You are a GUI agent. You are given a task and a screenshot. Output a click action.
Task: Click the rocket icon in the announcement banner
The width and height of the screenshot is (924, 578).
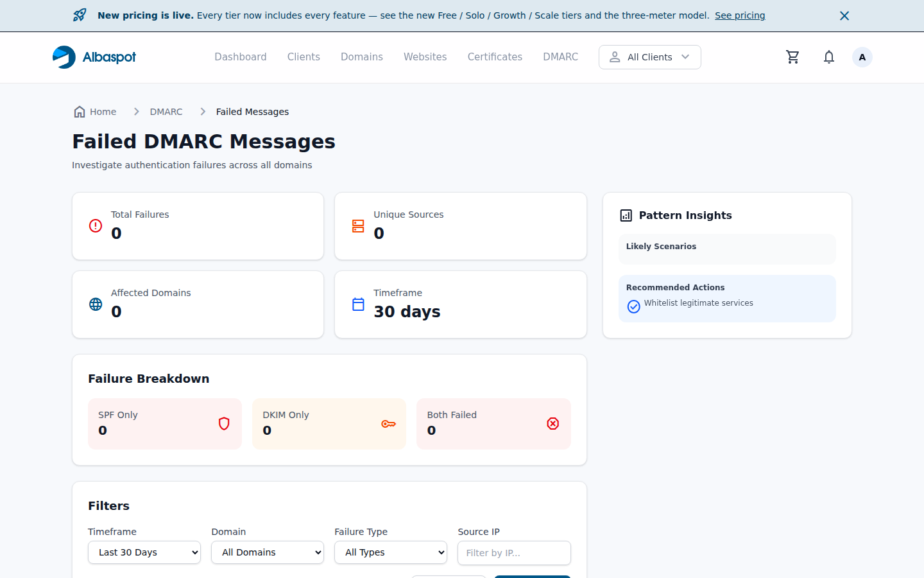[80, 15]
